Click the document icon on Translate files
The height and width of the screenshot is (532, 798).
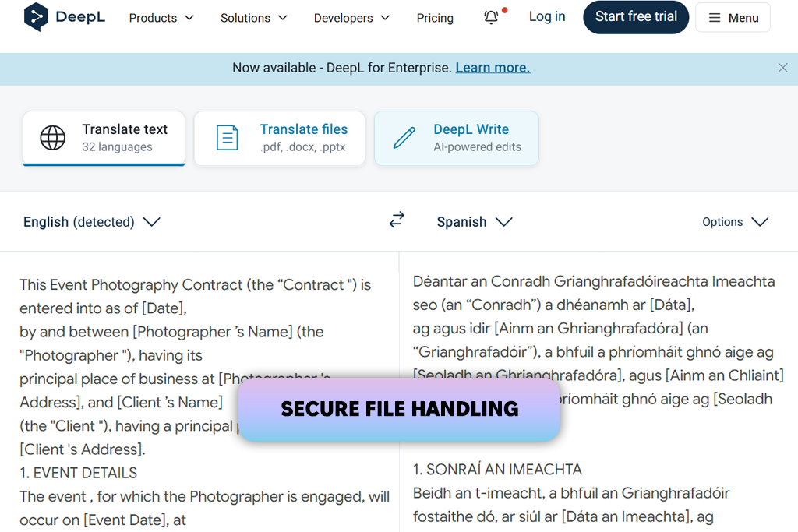pos(227,138)
